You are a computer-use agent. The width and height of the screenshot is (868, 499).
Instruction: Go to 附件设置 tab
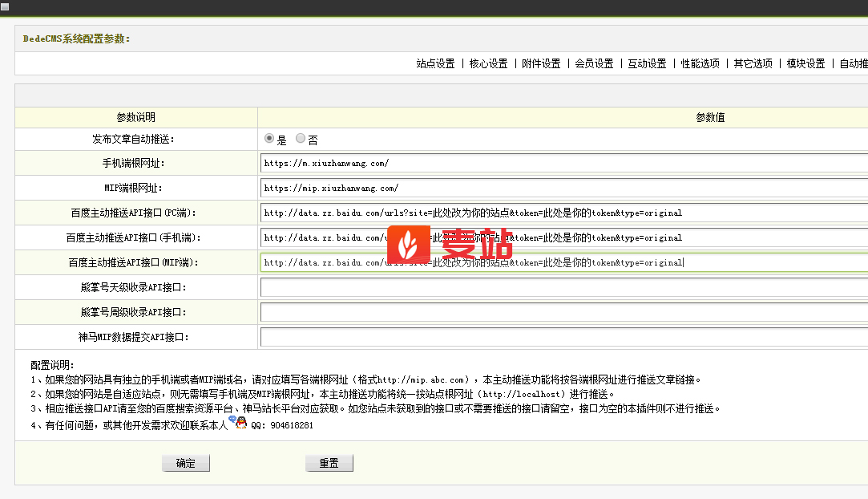(x=541, y=64)
